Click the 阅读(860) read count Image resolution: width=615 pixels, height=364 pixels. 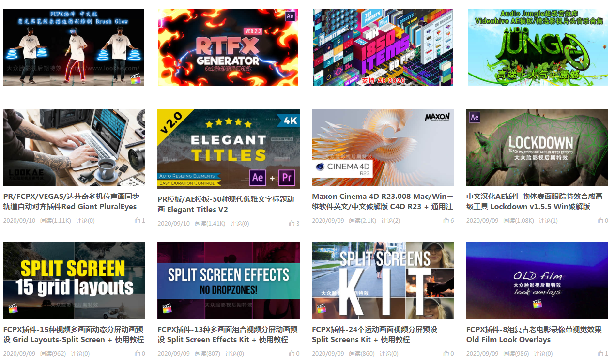(x=362, y=354)
